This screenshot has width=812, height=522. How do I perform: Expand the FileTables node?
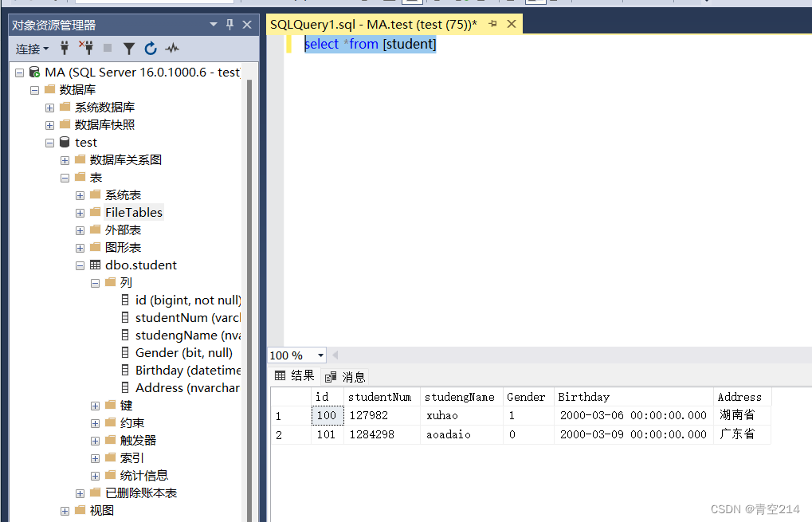pyautogui.click(x=80, y=212)
